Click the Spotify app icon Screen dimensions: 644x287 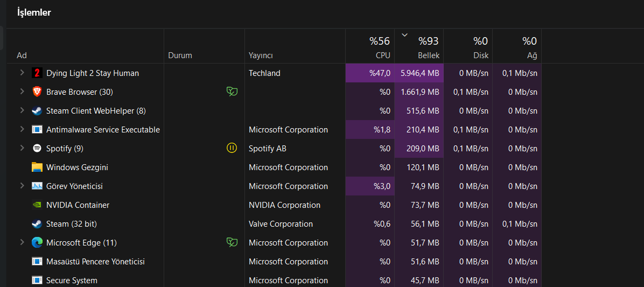pos(37,149)
